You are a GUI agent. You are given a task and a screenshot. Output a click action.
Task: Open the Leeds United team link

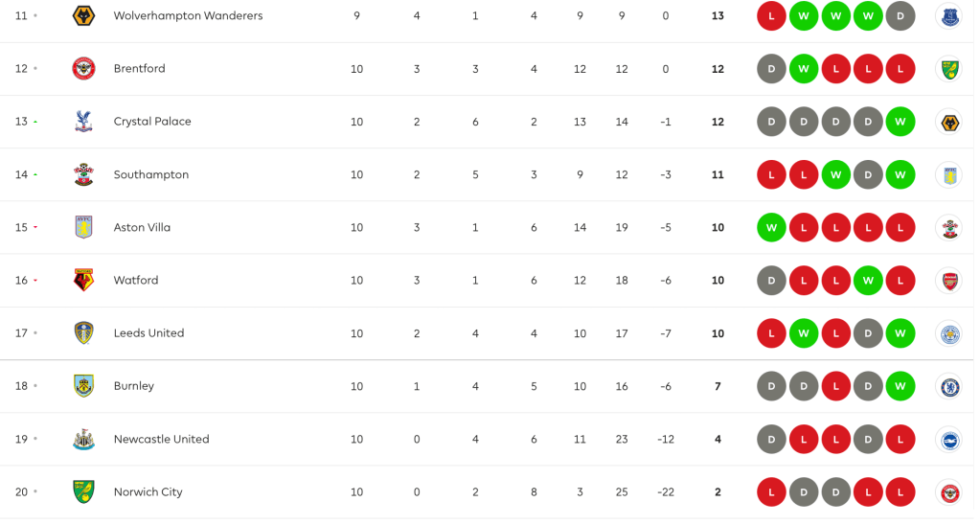(x=148, y=333)
